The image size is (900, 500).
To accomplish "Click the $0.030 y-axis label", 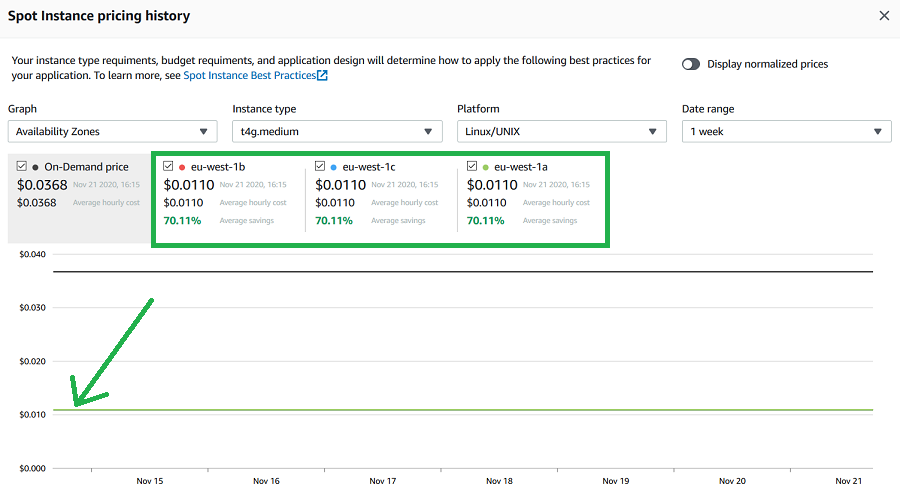I will (x=33, y=308).
